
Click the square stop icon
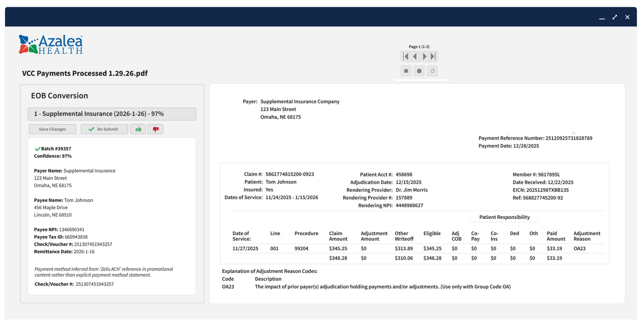(406, 71)
